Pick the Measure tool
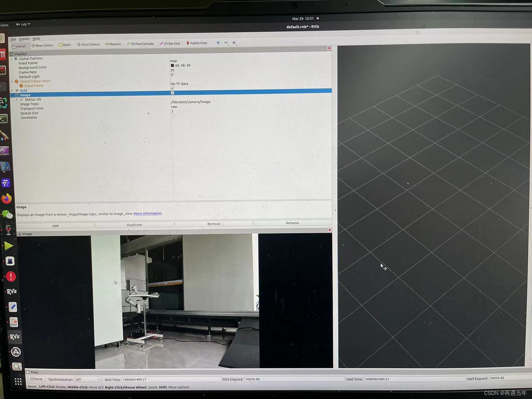Image resolution: width=532 pixels, height=399 pixels. click(x=113, y=44)
